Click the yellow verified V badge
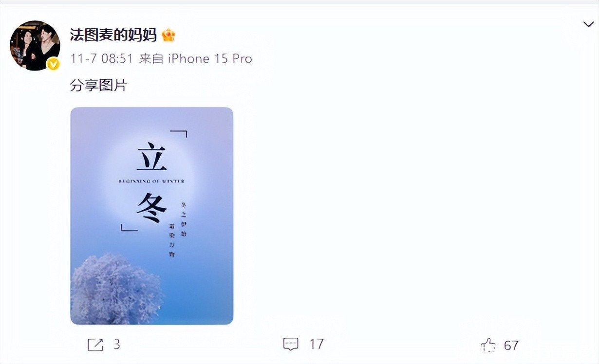The image size is (599, 364). (x=53, y=64)
